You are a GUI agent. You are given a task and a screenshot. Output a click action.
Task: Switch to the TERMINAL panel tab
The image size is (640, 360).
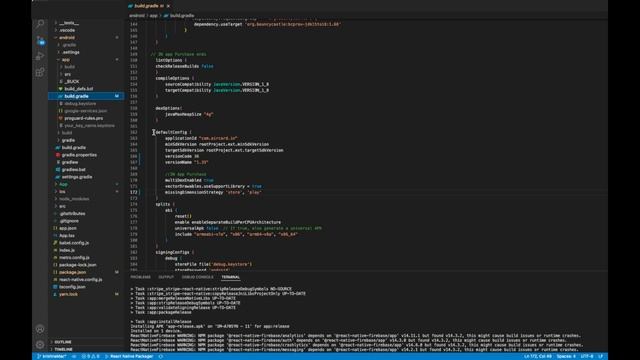(x=231, y=277)
